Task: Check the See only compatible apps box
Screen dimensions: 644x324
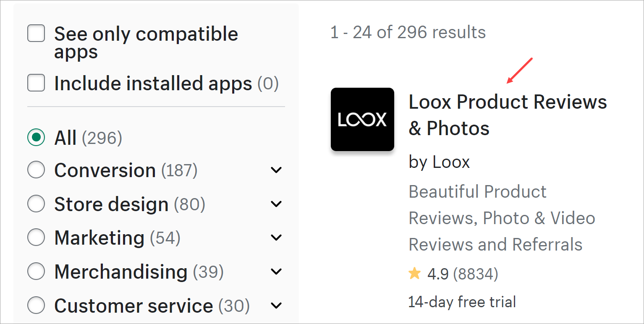Action: 36,34
